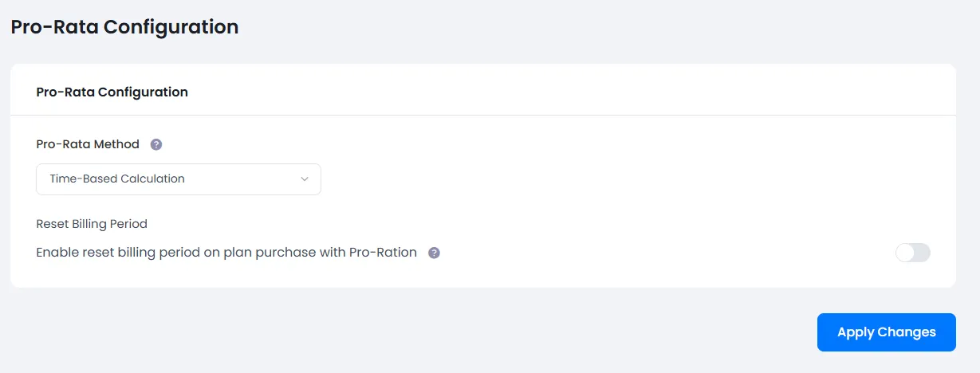The width and height of the screenshot is (980, 373).
Task: Click the Pro-Rata Configuration card header title
Action: (112, 92)
